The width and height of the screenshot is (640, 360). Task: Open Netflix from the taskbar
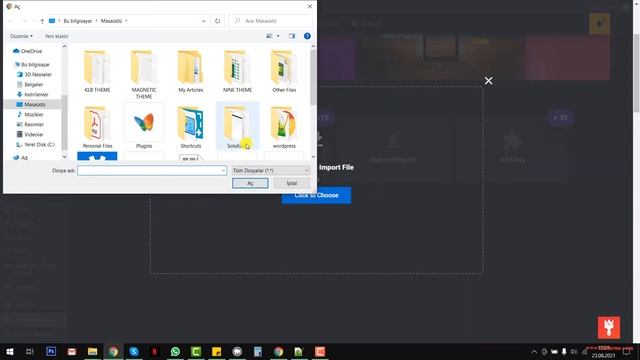tap(155, 351)
